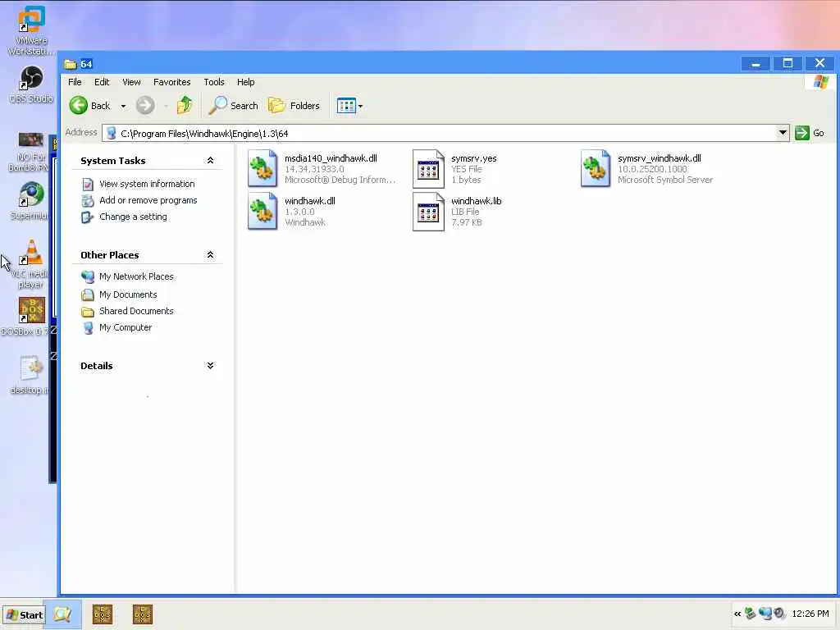Go up one folder level
The height and width of the screenshot is (630, 840).
[x=185, y=105]
